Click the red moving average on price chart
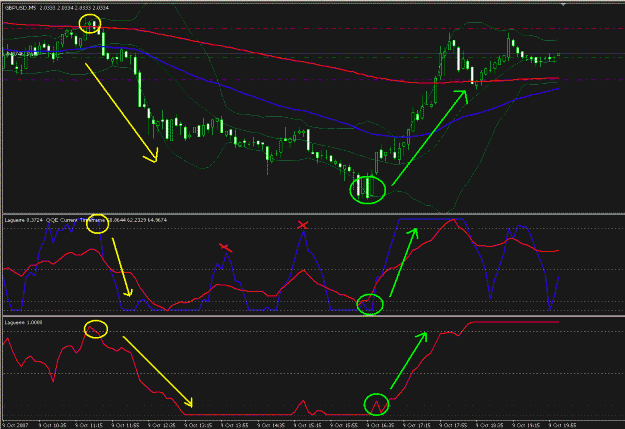The image size is (625, 429). pos(279,57)
